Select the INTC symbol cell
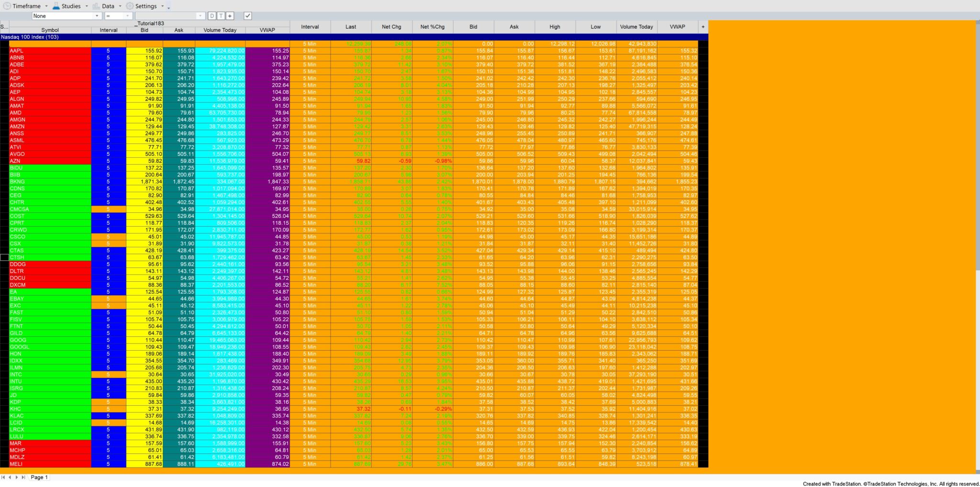This screenshot has height=487, width=980. click(x=50, y=375)
